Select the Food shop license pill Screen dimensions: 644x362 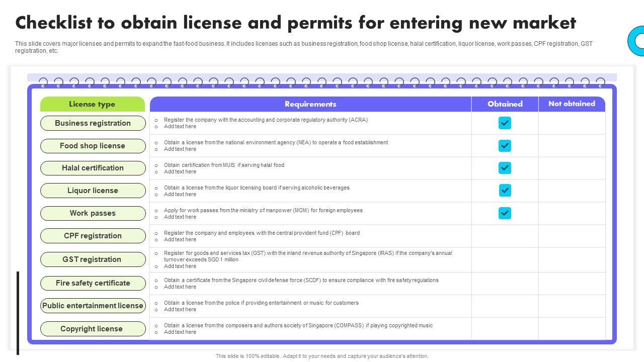click(93, 146)
